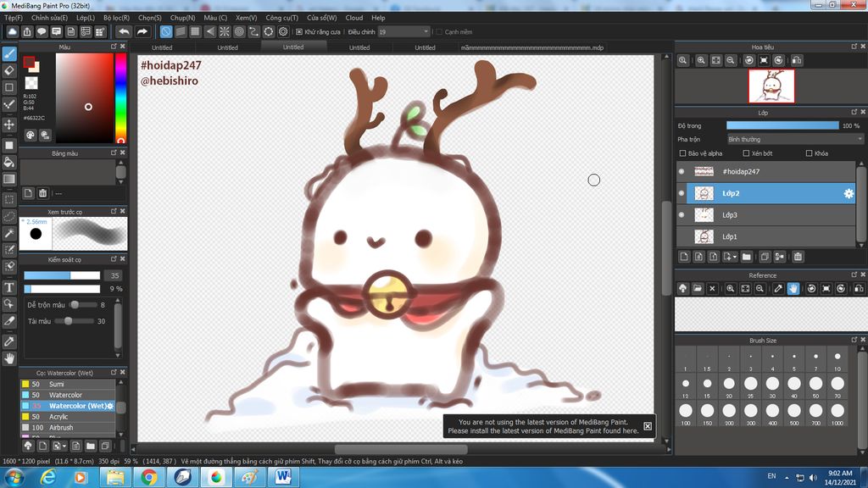
Task: Open the Lớp(L) menu
Action: [x=86, y=18]
